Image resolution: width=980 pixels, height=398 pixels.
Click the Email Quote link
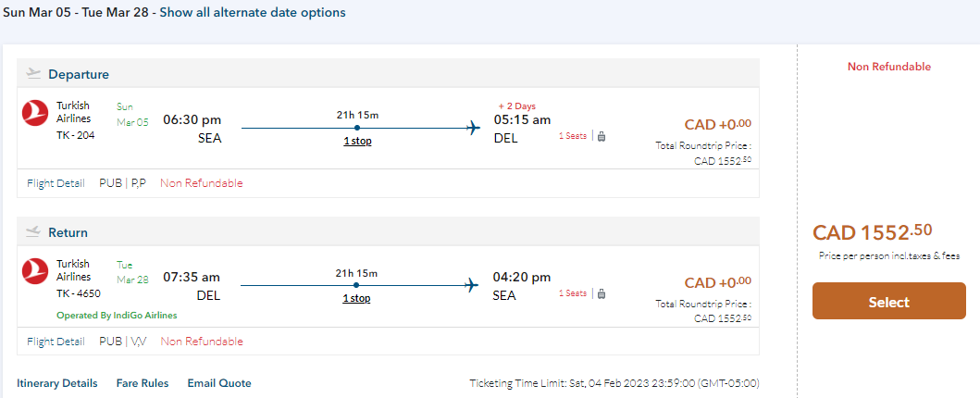219,383
